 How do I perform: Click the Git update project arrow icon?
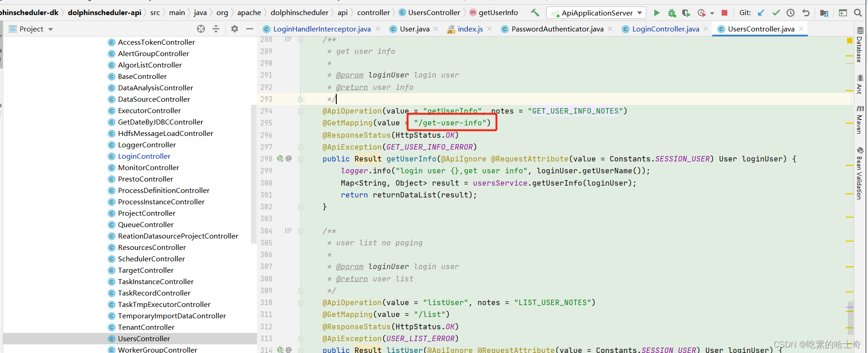761,13
